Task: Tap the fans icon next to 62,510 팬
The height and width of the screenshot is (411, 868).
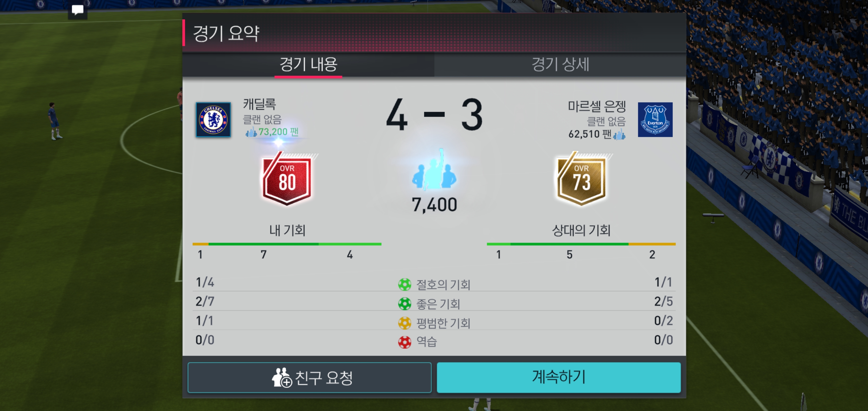Action: [x=619, y=134]
